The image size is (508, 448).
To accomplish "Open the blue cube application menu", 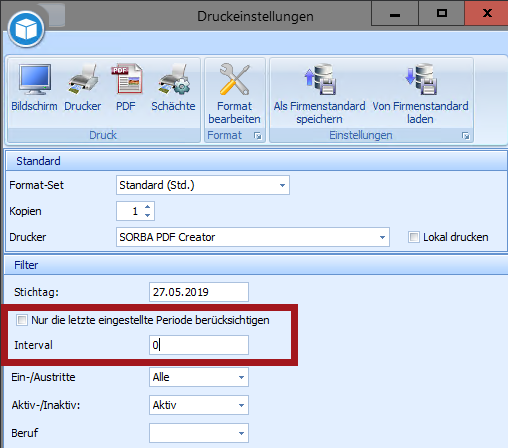I will coord(26,29).
